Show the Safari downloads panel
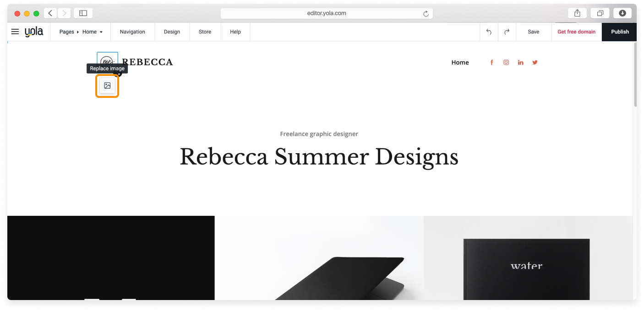Viewport: 644px width, 311px height. tap(622, 13)
